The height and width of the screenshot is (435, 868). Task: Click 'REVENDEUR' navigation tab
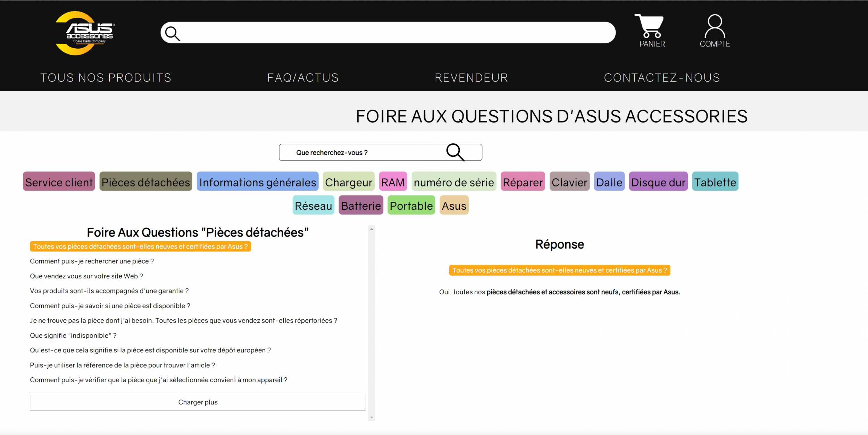(471, 77)
